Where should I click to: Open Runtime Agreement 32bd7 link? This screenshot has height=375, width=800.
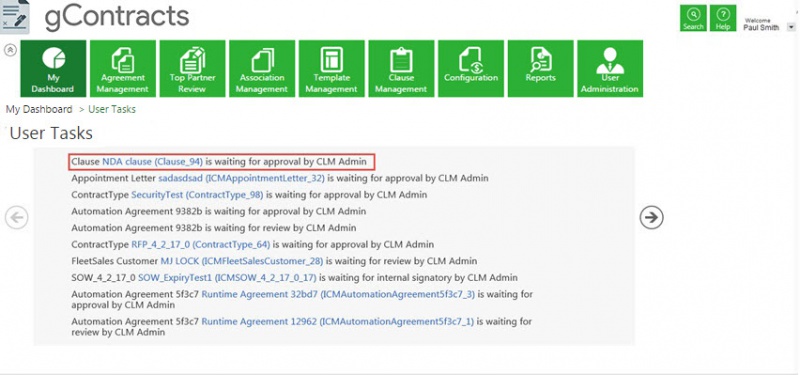coord(338,294)
